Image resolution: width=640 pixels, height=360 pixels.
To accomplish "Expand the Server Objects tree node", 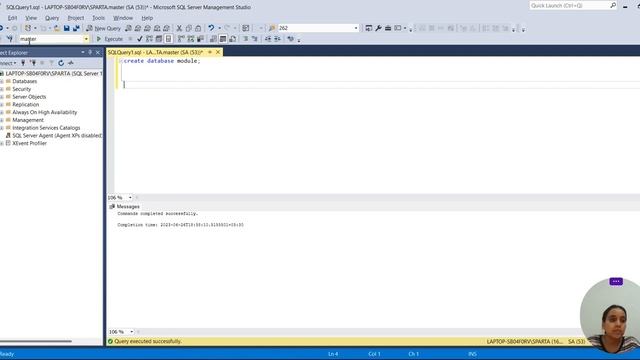I will (x=2, y=97).
